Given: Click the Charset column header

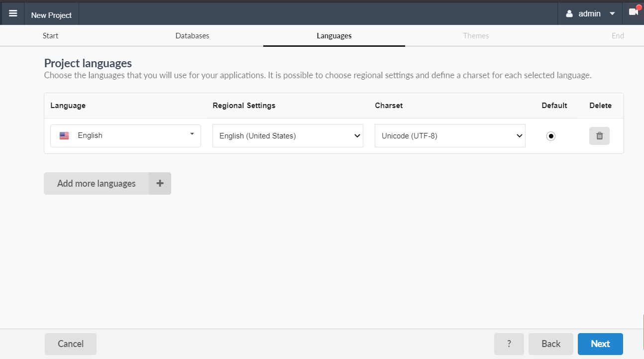Looking at the screenshot, I should coord(389,106).
